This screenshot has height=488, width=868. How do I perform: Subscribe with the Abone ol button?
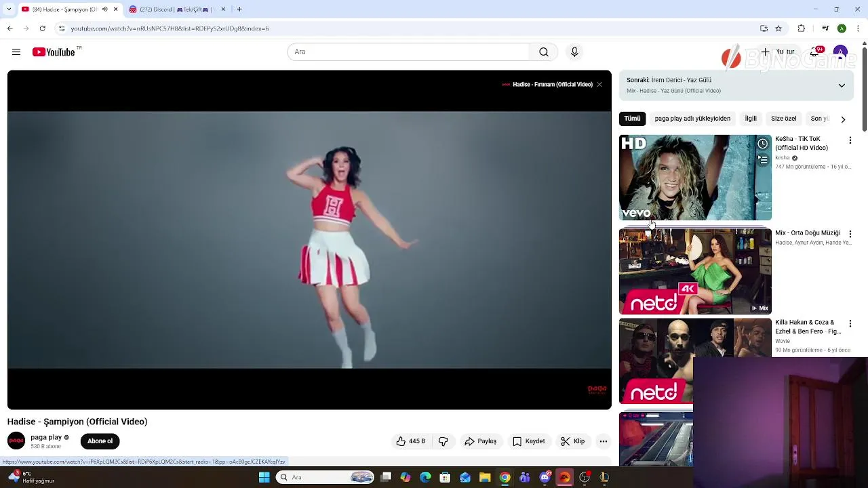pyautogui.click(x=100, y=441)
